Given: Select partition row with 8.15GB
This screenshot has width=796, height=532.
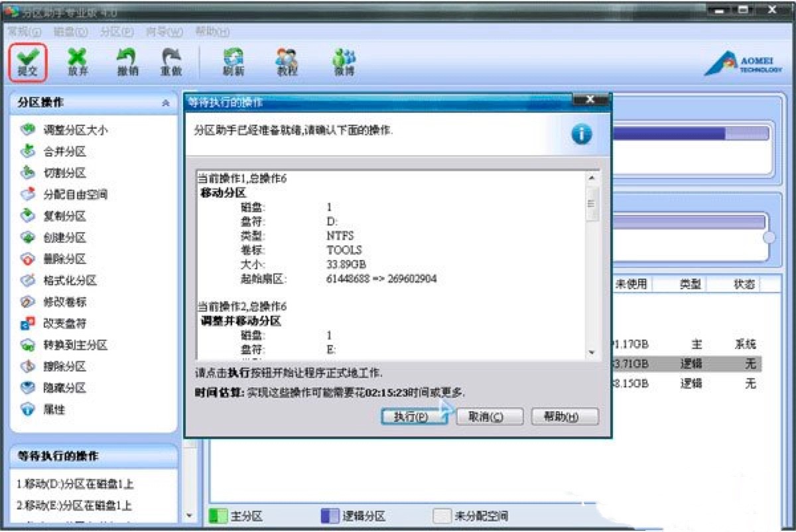Looking at the screenshot, I should 687,383.
